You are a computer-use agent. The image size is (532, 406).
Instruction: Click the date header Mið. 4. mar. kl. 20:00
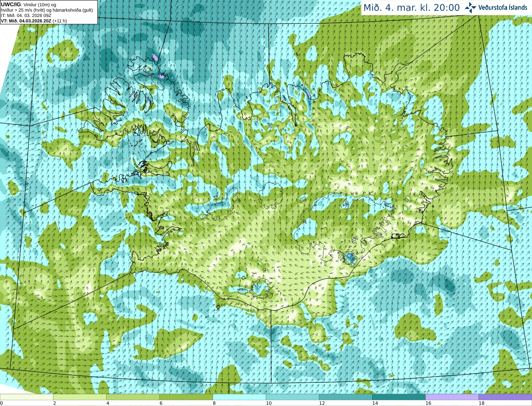411,7
